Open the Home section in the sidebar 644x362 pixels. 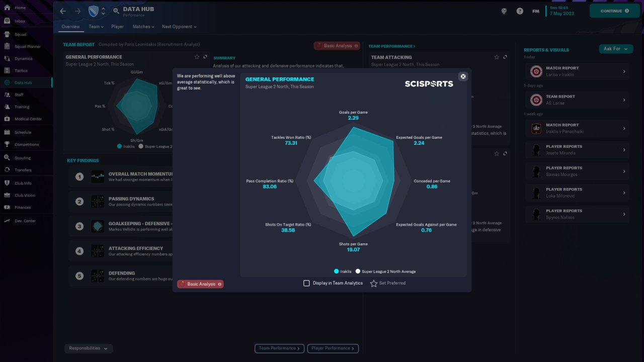[26, 8]
